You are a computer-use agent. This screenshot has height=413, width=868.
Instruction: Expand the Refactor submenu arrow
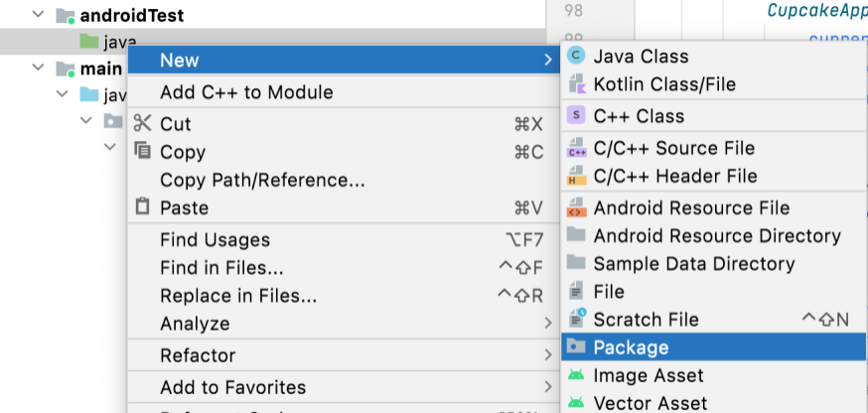click(x=548, y=355)
